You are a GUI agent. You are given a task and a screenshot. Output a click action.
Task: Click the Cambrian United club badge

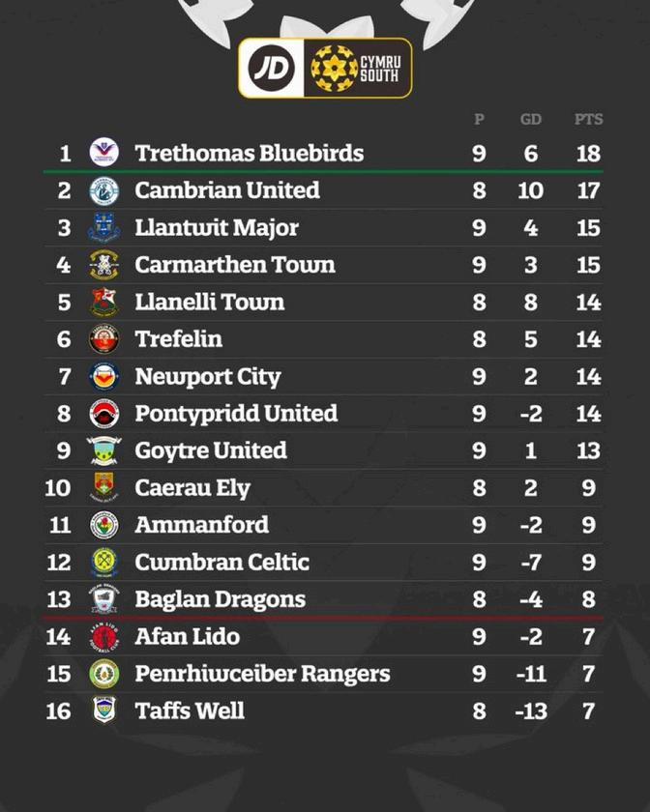point(104,190)
